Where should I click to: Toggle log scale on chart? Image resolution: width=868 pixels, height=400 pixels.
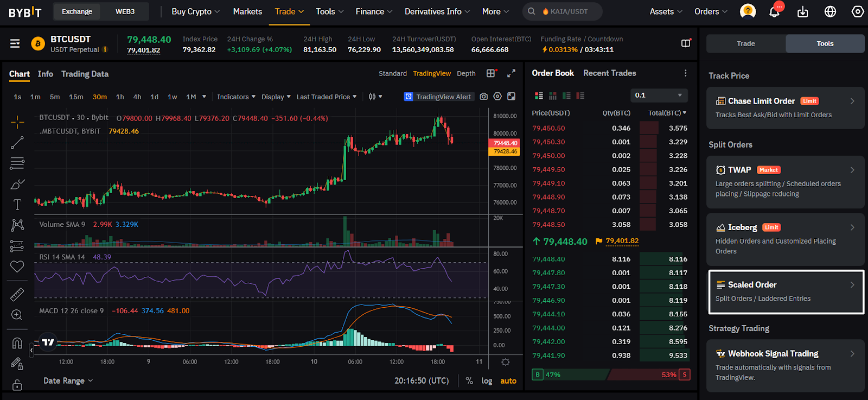(487, 381)
